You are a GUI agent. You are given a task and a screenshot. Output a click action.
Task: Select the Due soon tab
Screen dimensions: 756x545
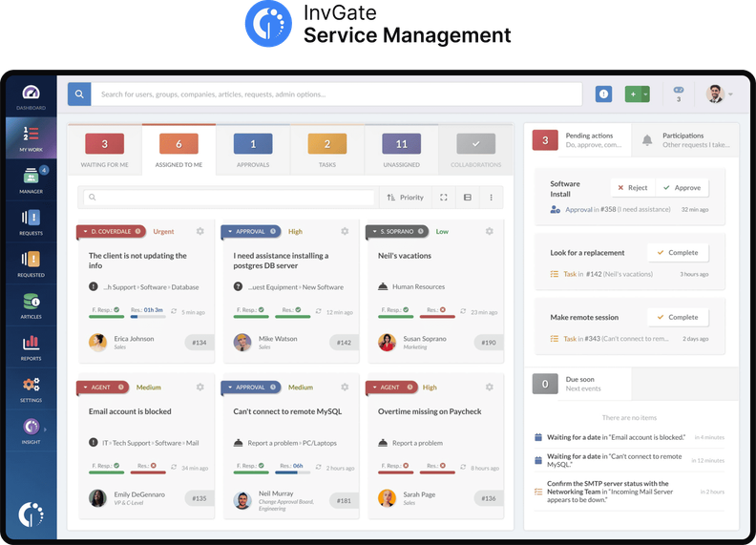pyautogui.click(x=577, y=384)
